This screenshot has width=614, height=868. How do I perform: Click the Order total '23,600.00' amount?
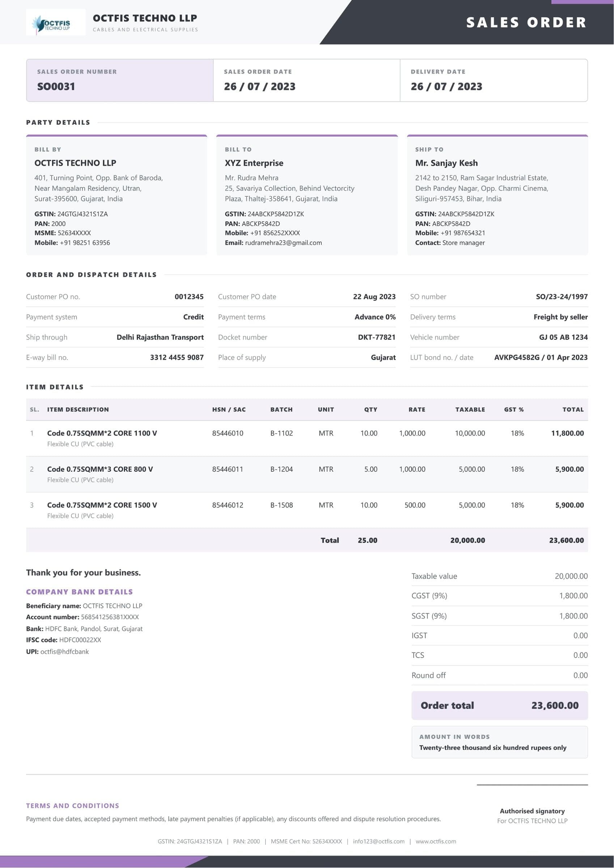pyautogui.click(x=555, y=706)
